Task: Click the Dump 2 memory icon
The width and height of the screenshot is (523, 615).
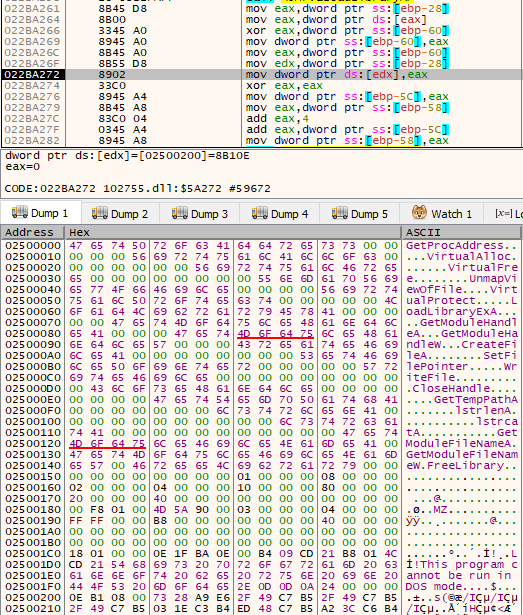Action: [100, 213]
